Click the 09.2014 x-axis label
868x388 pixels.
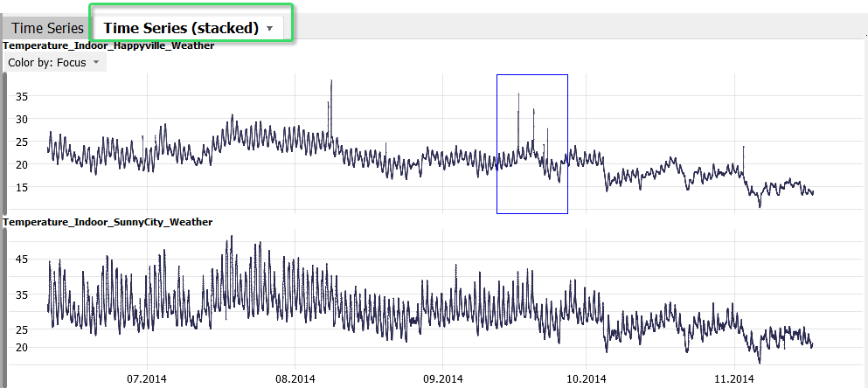442,378
